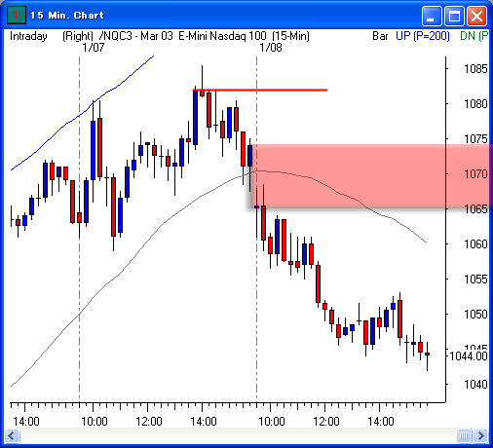The height and width of the screenshot is (448, 493).
Task: Click the 1065 price axis label
Action: tap(475, 209)
